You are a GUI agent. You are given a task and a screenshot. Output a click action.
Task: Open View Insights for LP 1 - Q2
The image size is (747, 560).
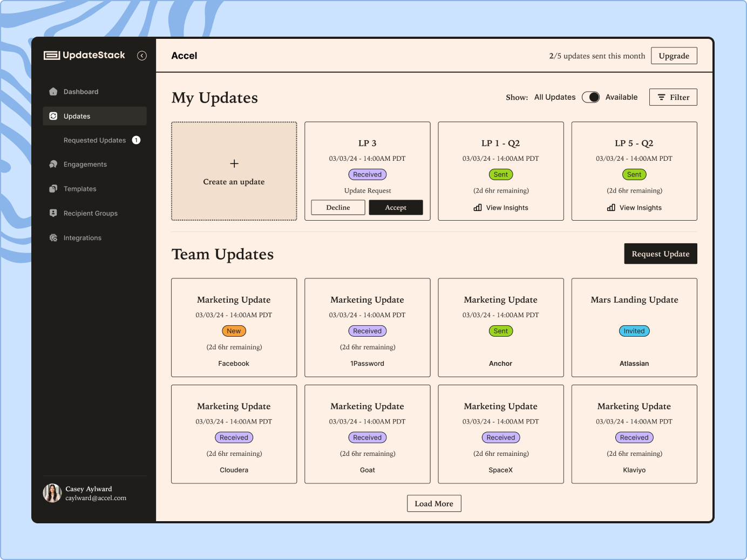501,208
